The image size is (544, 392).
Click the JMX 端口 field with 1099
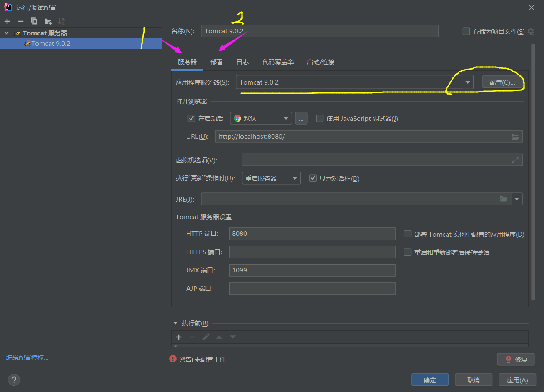(312, 270)
